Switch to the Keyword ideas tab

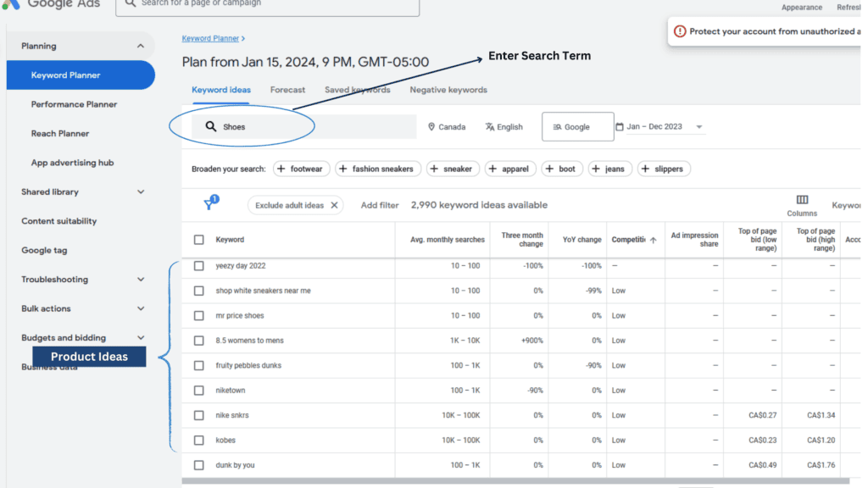221,90
